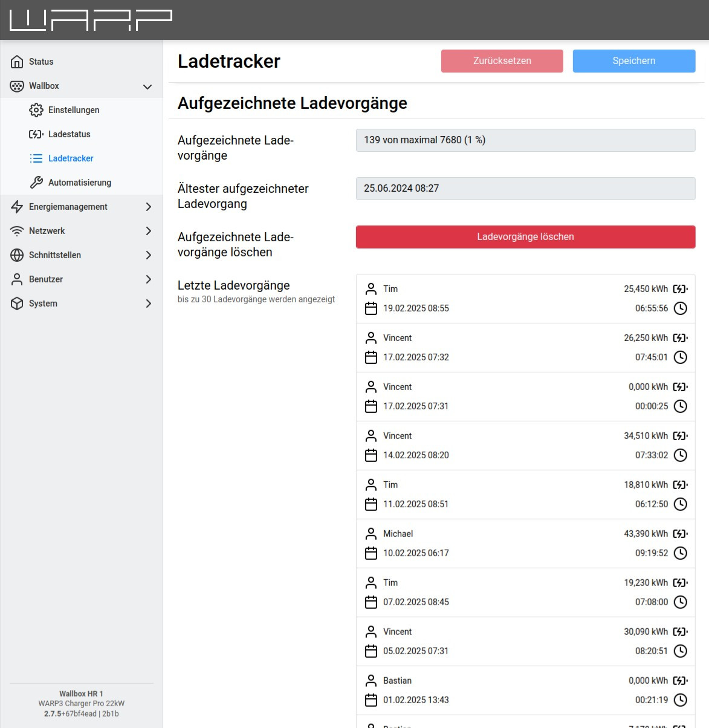Image resolution: width=709 pixels, height=728 pixels.
Task: Click the Status house icon
Action: tap(17, 62)
